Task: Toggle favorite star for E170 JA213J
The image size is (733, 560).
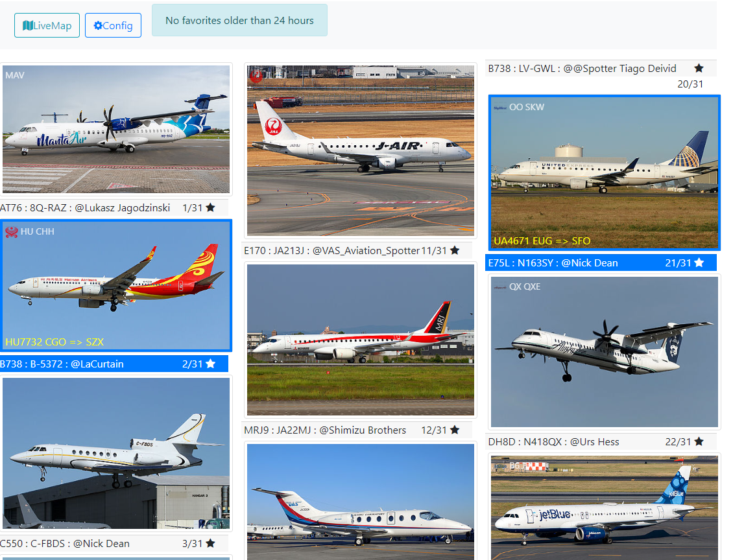Action: tap(454, 250)
